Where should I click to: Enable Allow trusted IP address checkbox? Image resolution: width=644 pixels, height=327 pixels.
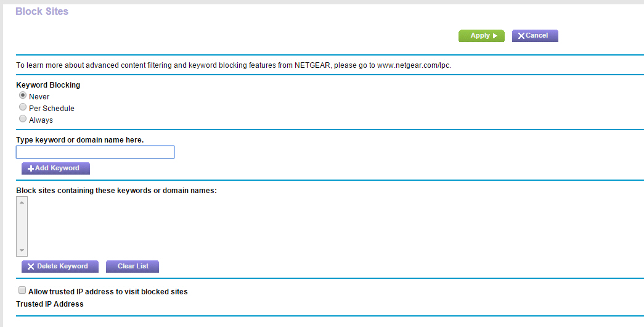[x=22, y=291]
